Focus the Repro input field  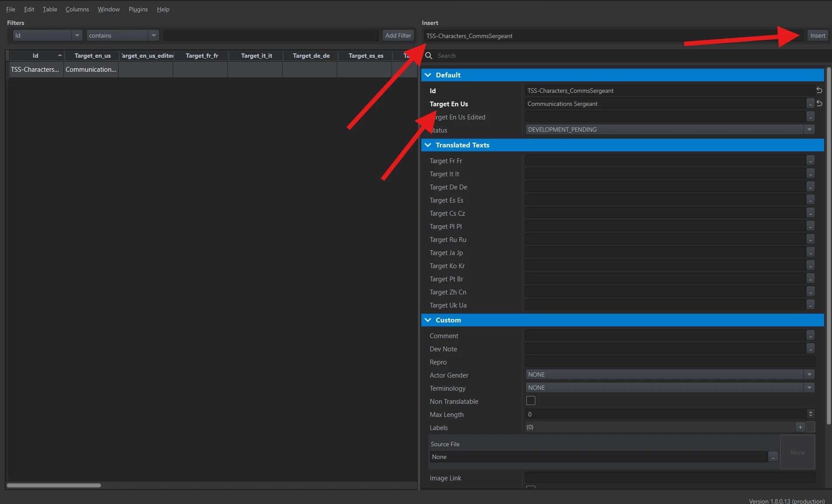tap(670, 361)
